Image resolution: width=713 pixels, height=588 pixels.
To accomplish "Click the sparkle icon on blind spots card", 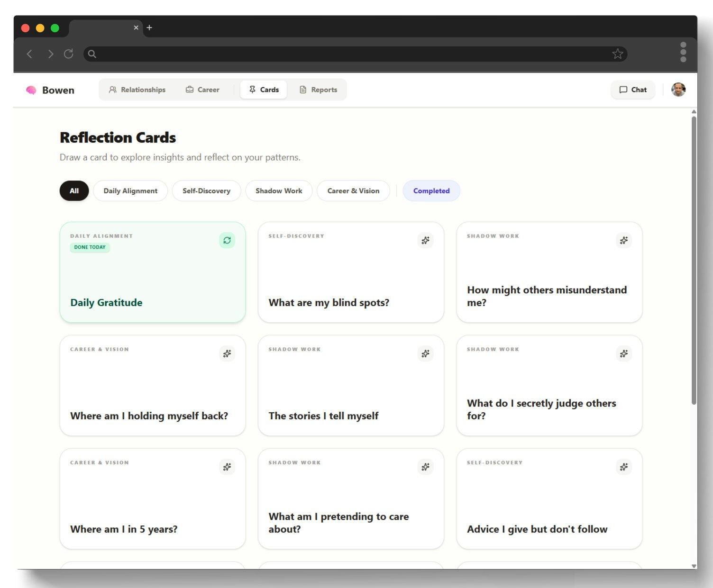I will point(425,240).
